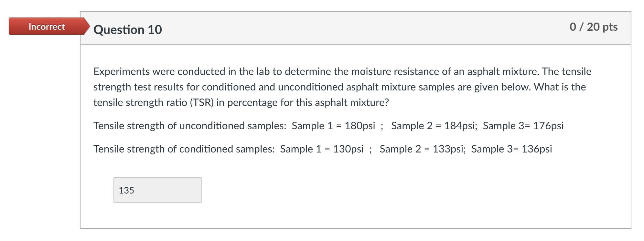
Task: Select the Question 10 heading
Action: point(127,30)
